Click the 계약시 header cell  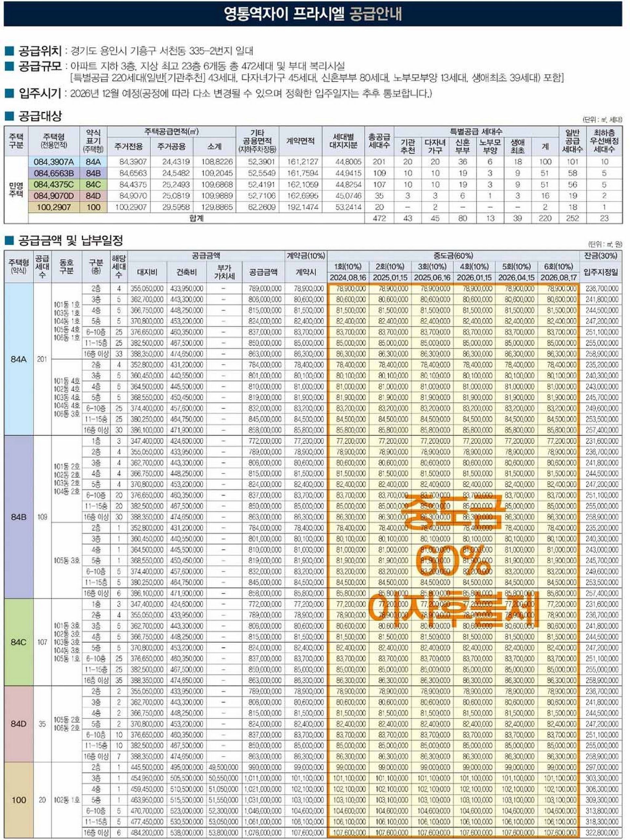(x=306, y=272)
